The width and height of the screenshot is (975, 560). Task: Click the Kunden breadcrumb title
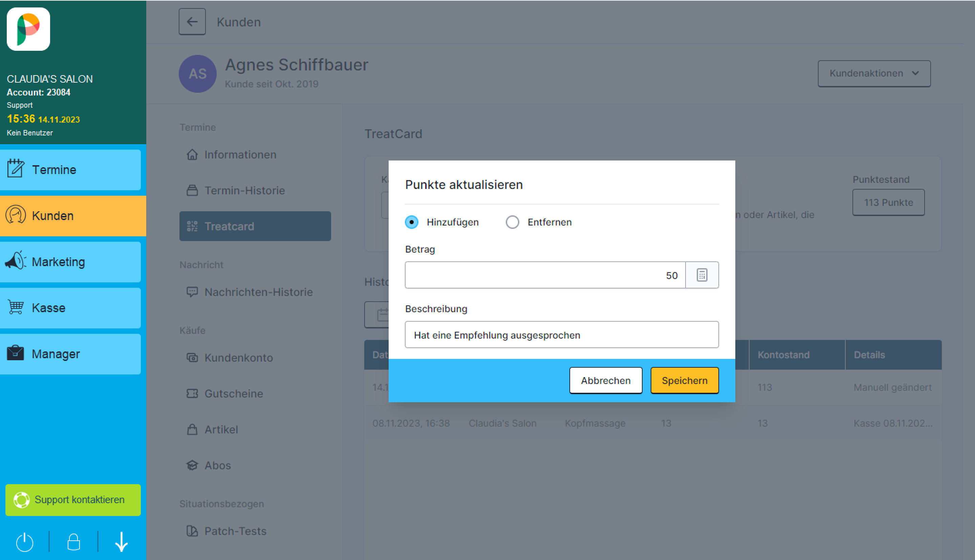(238, 22)
